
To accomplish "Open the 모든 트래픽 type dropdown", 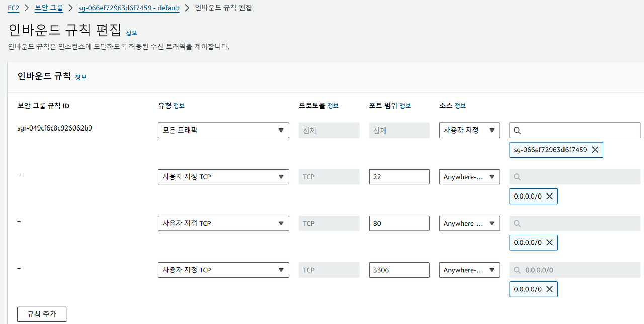I will (223, 131).
